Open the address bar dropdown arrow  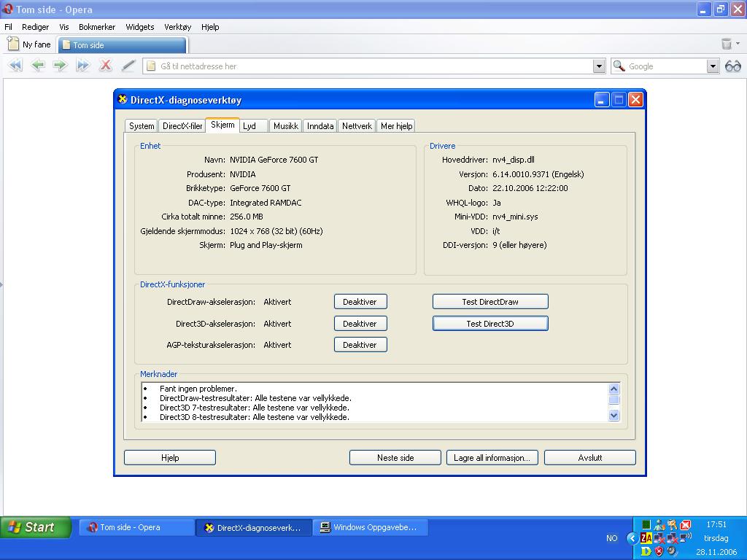600,66
